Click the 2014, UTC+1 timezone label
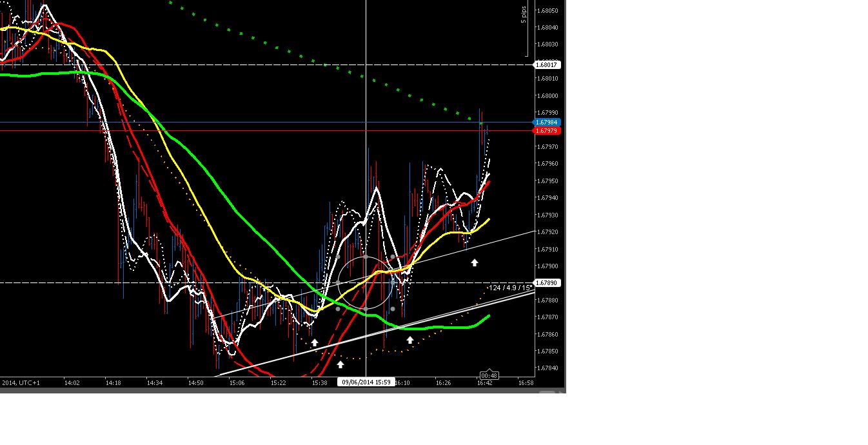The height and width of the screenshot is (445, 868). click(x=20, y=382)
